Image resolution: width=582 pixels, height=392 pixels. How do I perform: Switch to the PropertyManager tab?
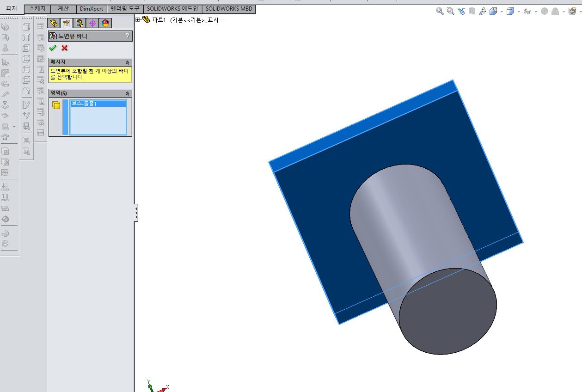click(67, 23)
